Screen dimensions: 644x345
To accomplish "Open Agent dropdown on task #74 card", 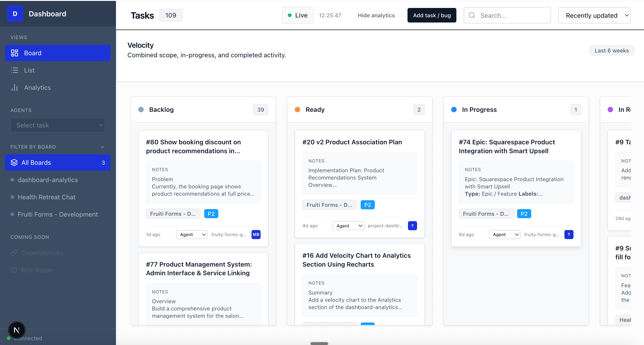I will coord(505,234).
